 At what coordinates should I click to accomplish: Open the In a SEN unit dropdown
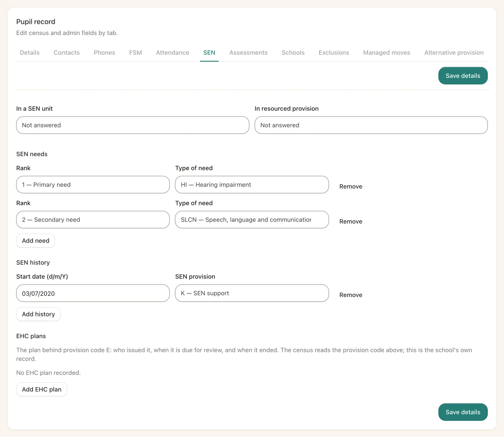click(133, 125)
